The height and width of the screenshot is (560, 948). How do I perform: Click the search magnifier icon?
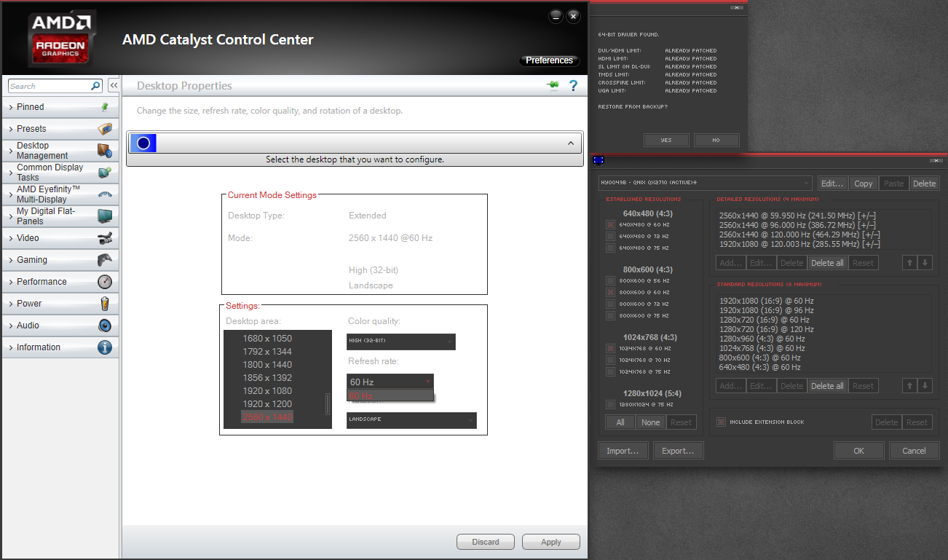(95, 86)
